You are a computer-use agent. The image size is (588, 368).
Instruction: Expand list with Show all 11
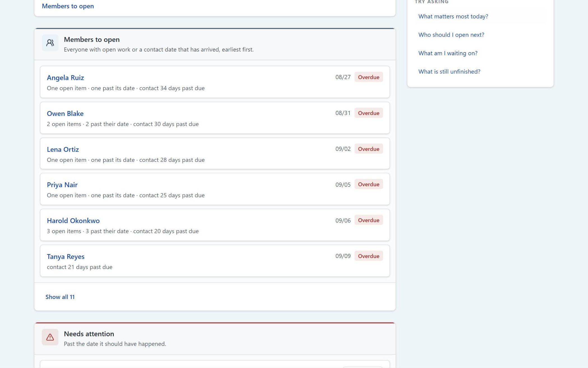coord(60,297)
